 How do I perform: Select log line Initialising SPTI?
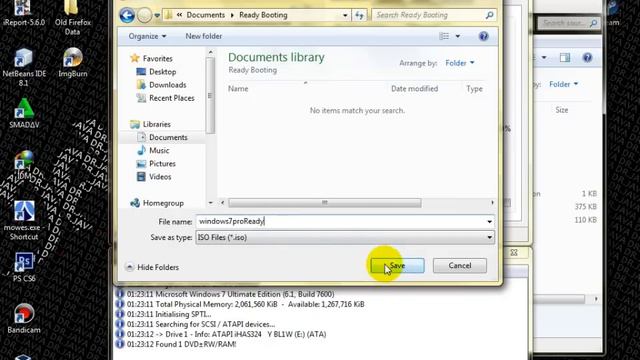[x=169, y=314]
